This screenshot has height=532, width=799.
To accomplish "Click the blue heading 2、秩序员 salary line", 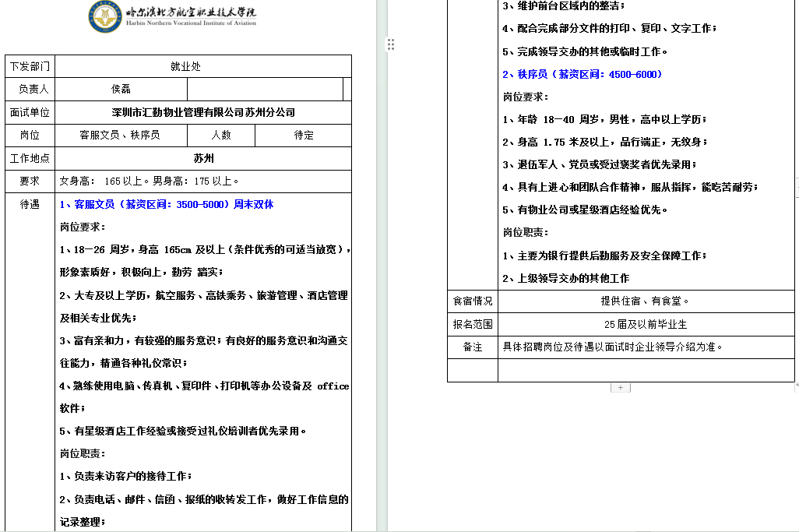I will [x=582, y=74].
